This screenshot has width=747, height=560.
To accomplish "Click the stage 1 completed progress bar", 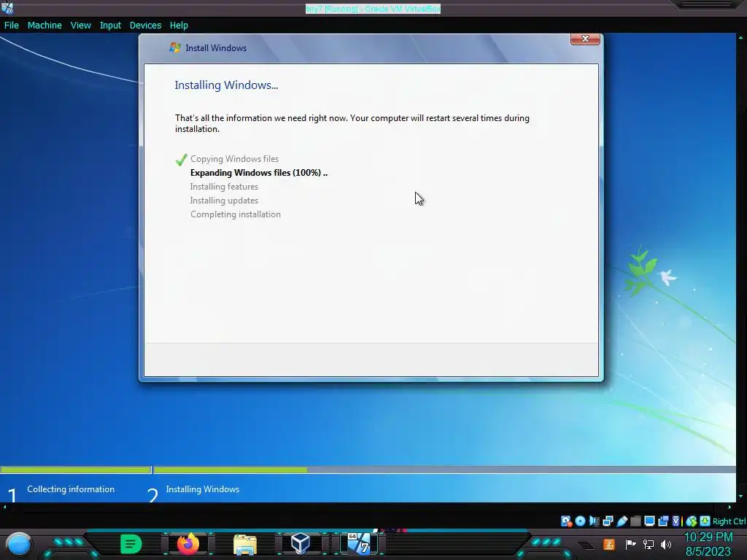I will 76,470.
